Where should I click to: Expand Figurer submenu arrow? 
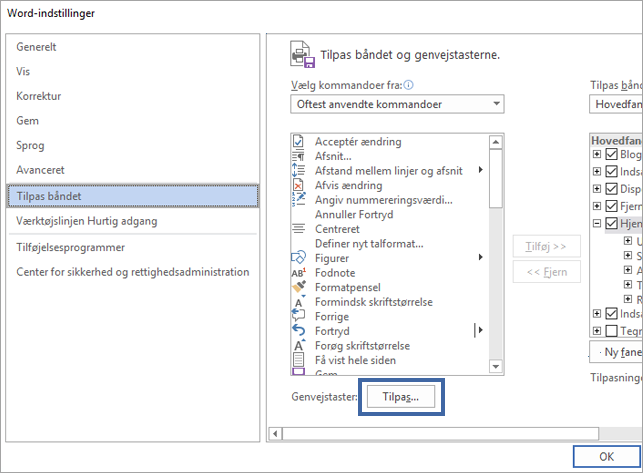pos(481,257)
